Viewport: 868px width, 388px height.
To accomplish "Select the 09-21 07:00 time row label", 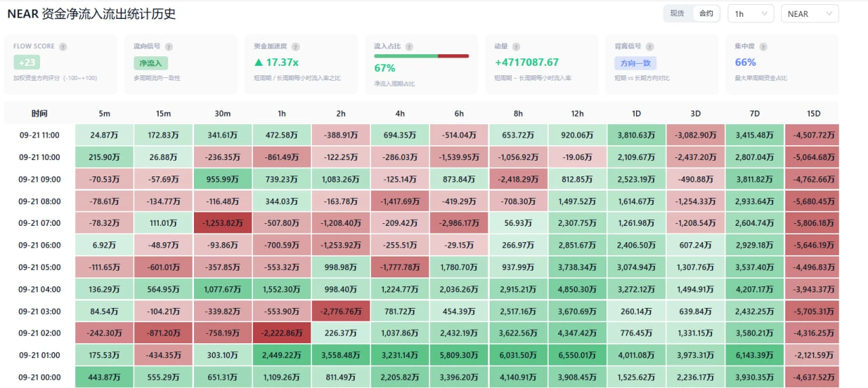I will click(x=39, y=223).
